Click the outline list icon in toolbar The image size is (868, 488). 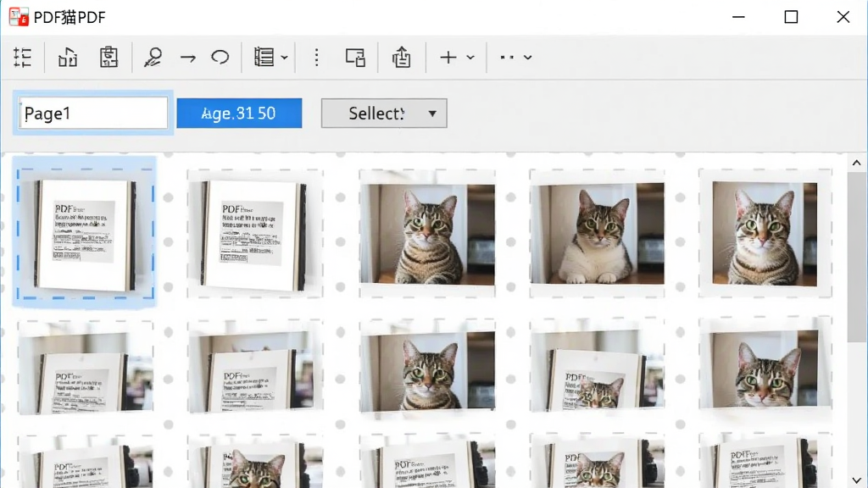tap(23, 57)
